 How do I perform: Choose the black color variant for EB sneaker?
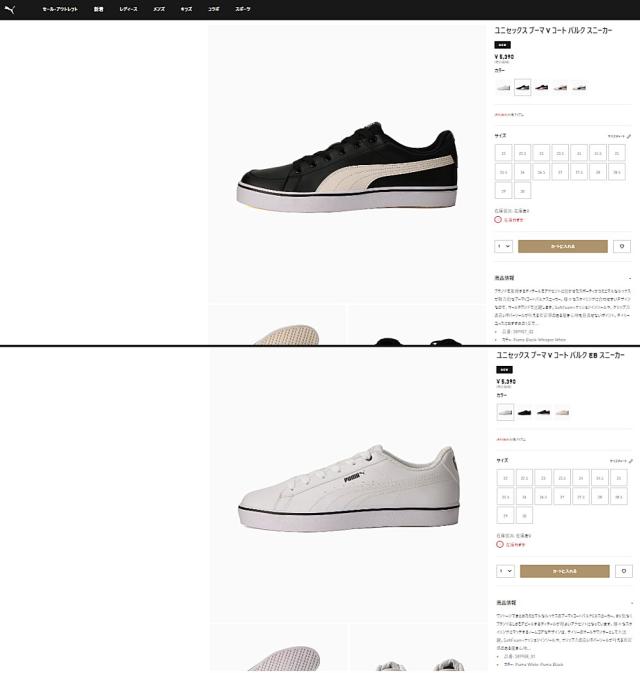525,412
